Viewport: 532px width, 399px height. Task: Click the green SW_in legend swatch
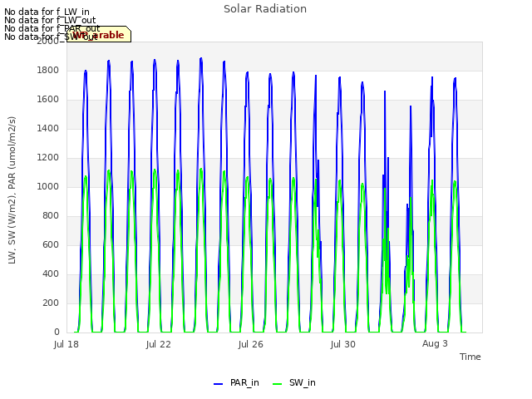pos(277,384)
